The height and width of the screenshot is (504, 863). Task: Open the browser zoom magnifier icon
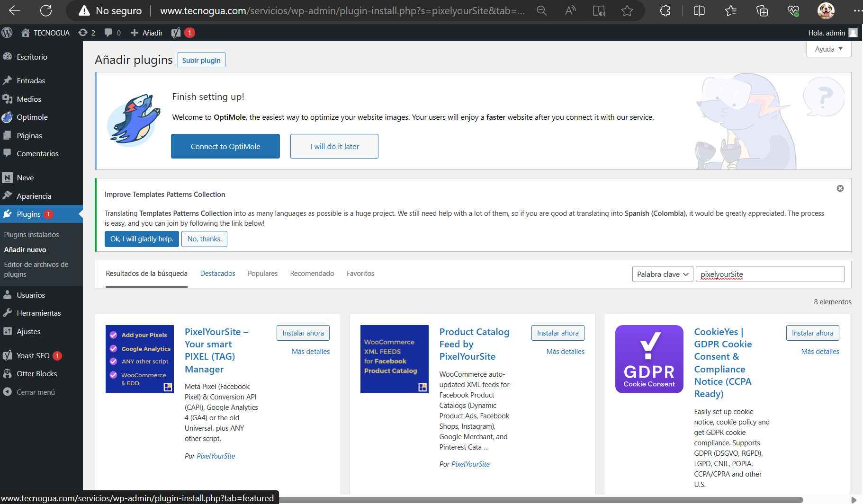click(541, 10)
